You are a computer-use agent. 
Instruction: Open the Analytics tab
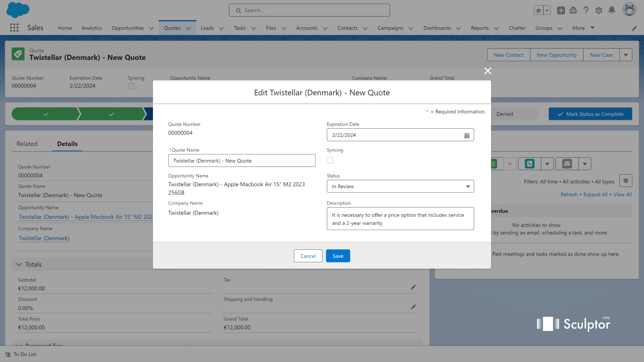92,28
